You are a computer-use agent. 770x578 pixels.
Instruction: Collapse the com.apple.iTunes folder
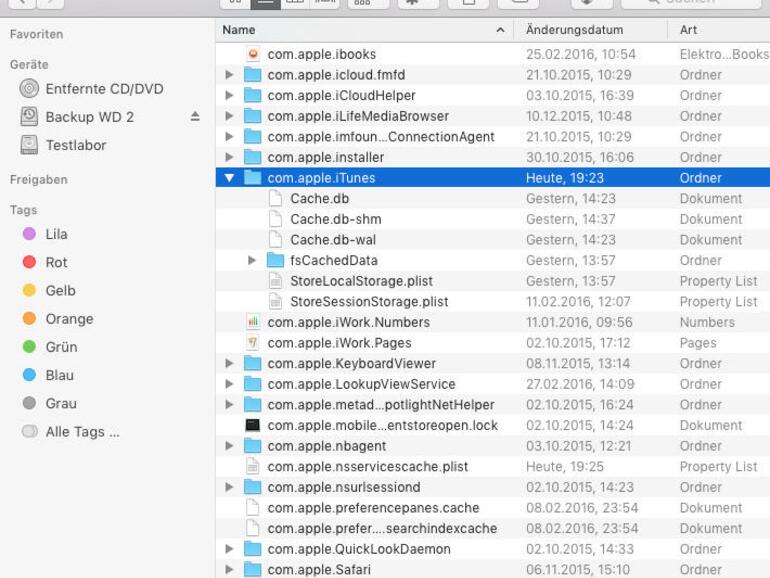(229, 178)
